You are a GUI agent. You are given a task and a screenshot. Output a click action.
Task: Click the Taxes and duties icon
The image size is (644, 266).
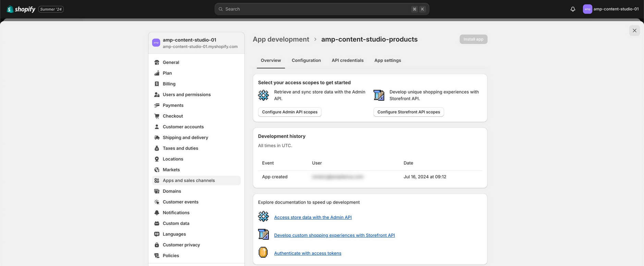coord(157,148)
